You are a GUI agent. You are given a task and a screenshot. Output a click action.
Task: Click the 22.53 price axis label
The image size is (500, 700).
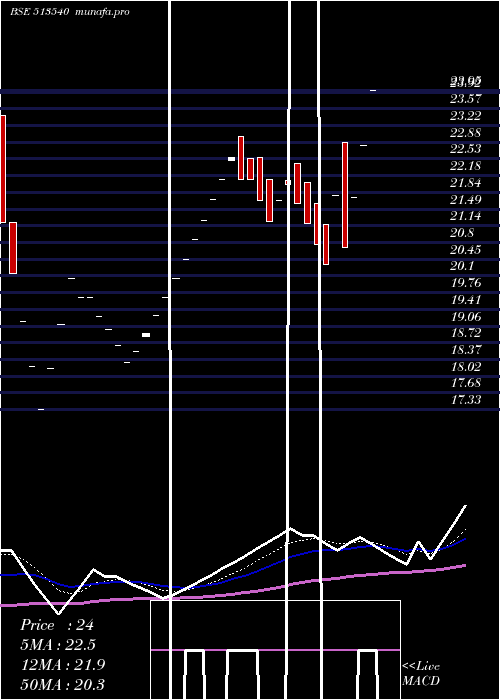[x=465, y=149]
